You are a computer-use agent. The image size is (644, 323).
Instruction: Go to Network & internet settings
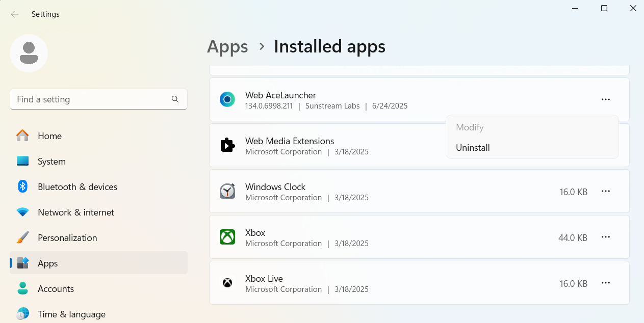click(x=75, y=212)
